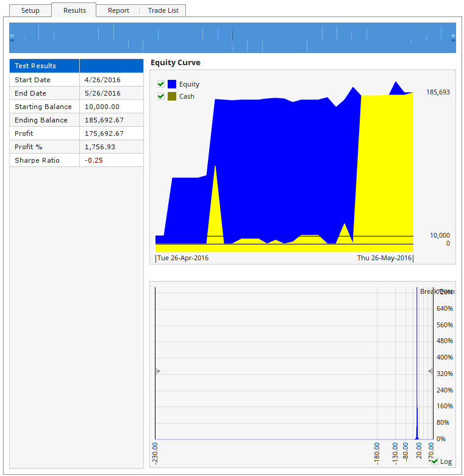
Task: Select the Results tab
Action: (74, 10)
